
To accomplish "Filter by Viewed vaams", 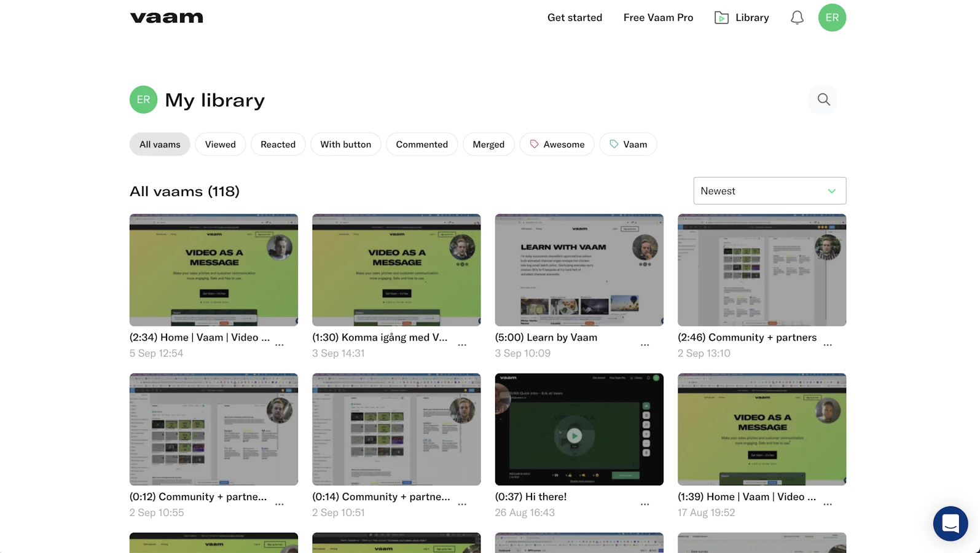I will (x=221, y=144).
